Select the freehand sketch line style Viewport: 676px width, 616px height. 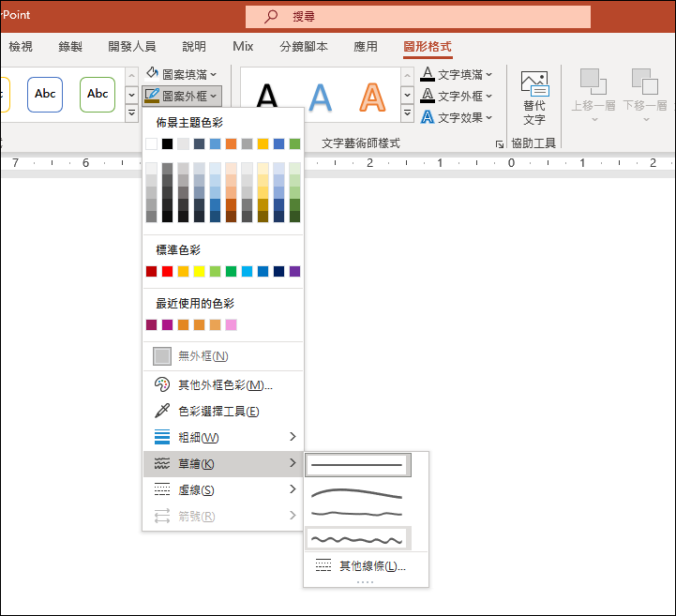358,514
